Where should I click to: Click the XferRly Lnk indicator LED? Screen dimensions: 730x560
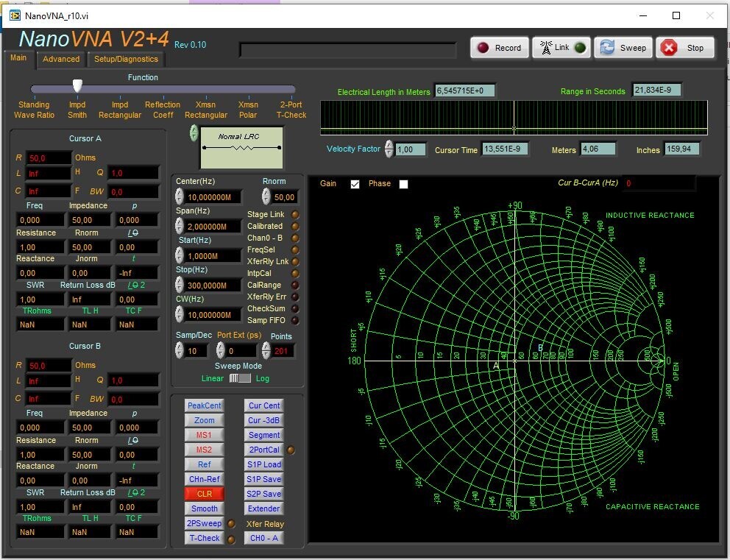[x=295, y=262]
